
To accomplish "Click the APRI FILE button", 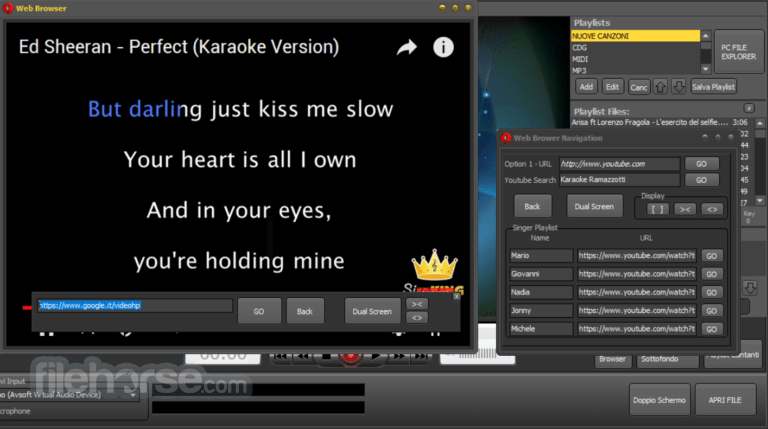I will (x=725, y=400).
